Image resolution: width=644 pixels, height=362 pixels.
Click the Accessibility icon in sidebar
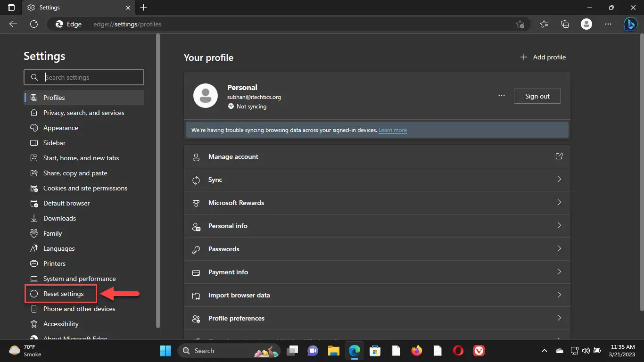34,324
